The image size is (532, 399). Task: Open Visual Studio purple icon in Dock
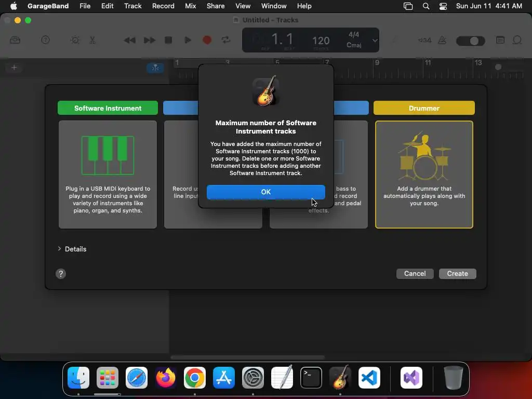[x=411, y=378]
